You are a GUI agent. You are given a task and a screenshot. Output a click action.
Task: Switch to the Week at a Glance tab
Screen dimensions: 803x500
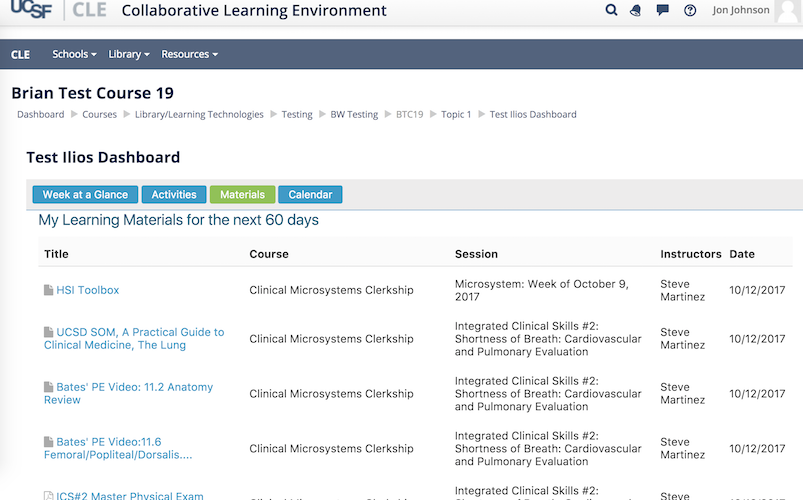click(84, 195)
